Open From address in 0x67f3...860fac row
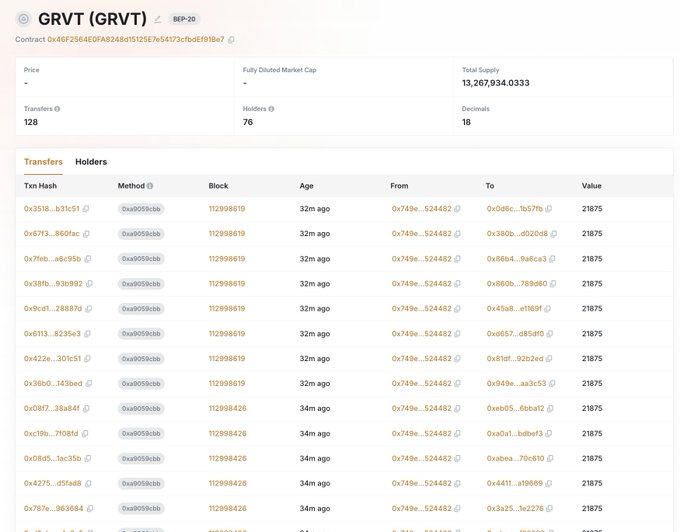Viewport: 680px width, 532px height. [x=422, y=234]
